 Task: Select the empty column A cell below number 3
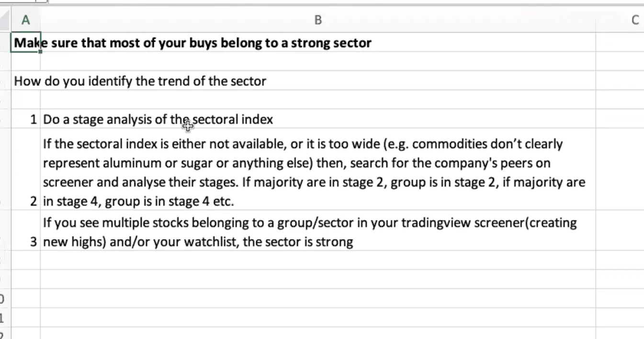[x=26, y=260]
